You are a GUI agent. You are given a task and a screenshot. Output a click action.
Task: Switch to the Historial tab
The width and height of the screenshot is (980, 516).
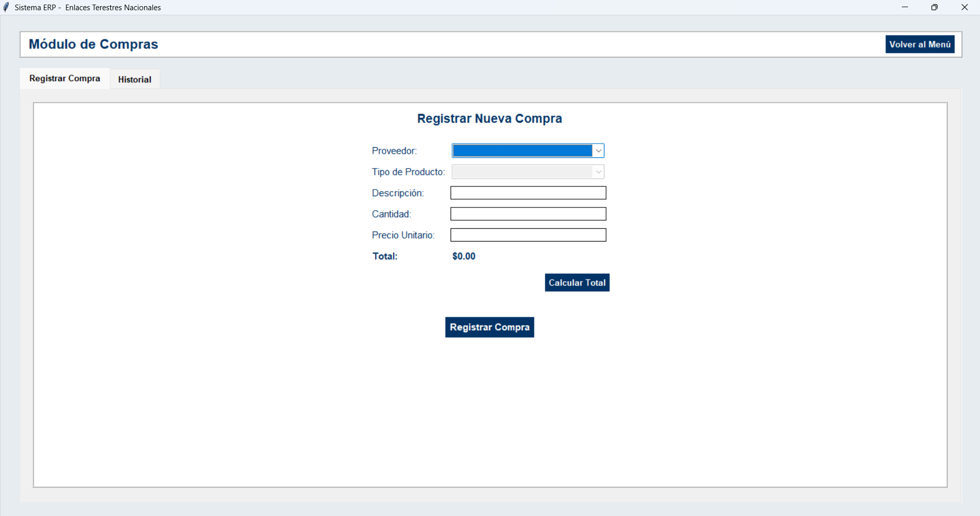click(x=135, y=79)
